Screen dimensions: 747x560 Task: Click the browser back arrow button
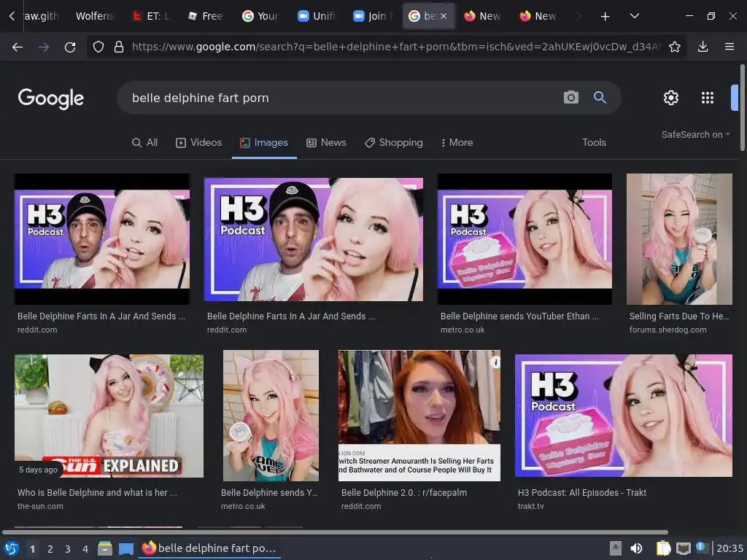(18, 47)
